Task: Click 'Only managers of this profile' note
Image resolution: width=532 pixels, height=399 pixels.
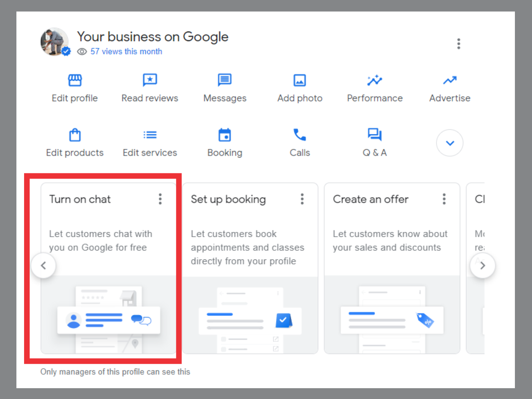Action: (115, 372)
